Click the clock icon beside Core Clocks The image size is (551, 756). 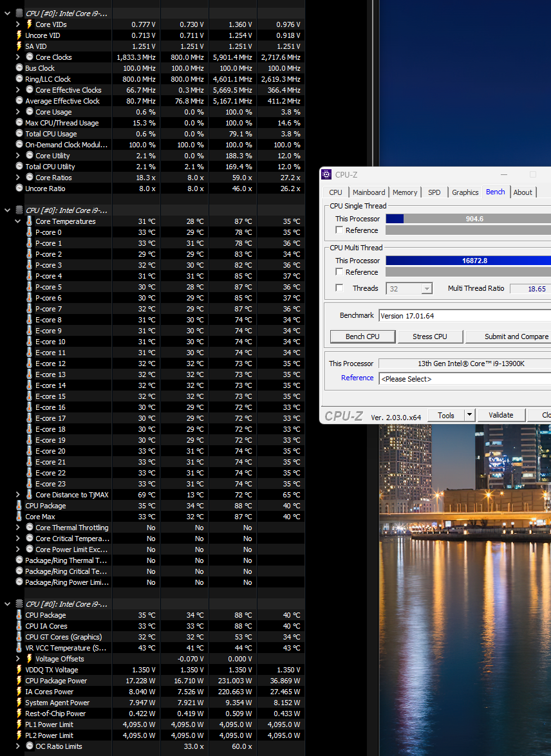30,57
